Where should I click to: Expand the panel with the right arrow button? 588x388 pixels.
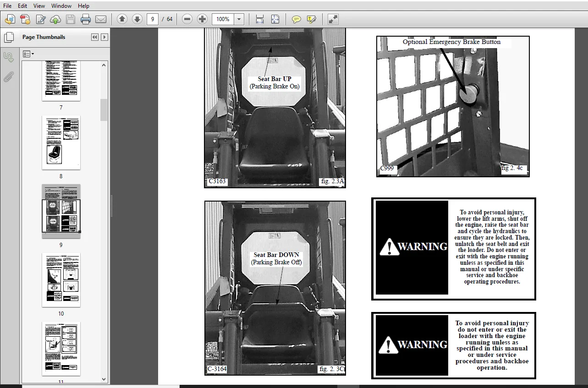(104, 37)
